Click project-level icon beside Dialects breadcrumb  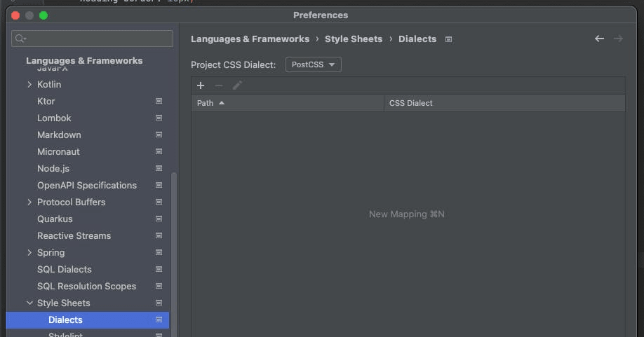448,39
